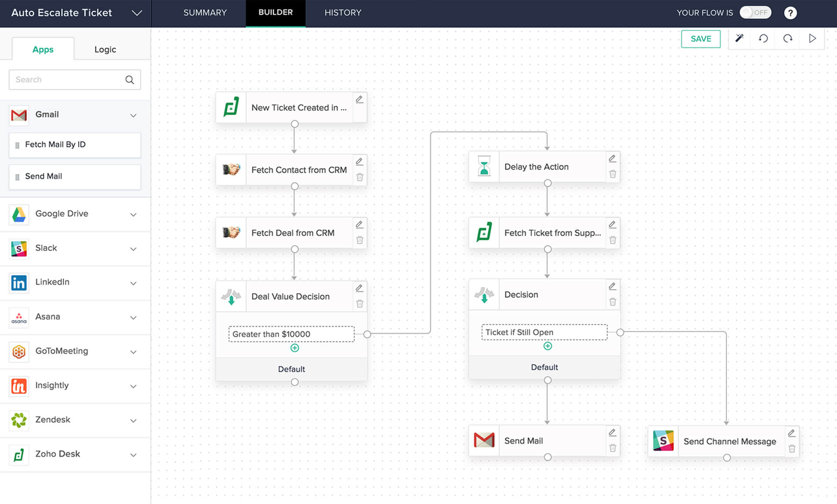Screen dimensions: 837x504
Task: Click the apps Search input field
Action: click(x=68, y=80)
